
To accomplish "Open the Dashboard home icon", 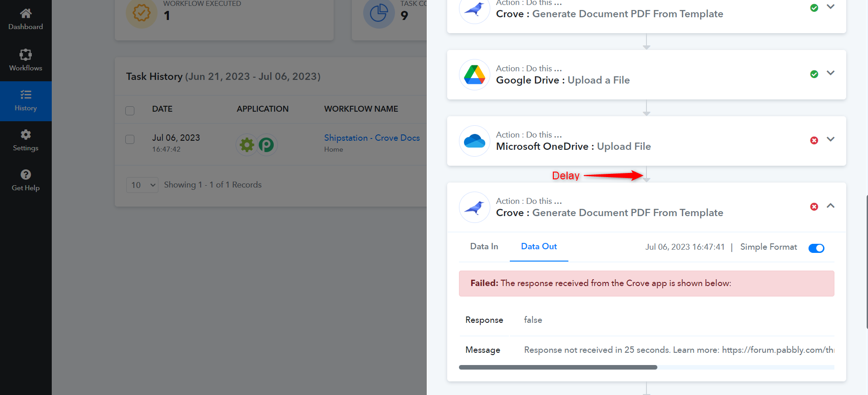I will [26, 13].
